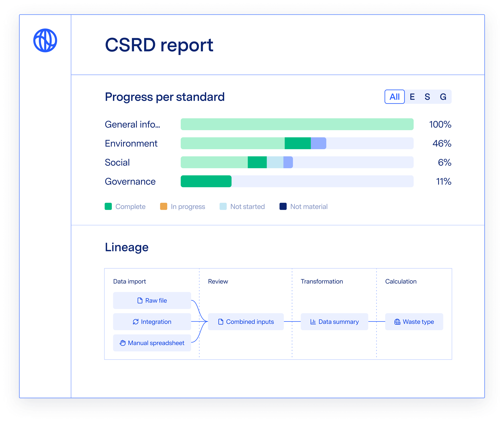Open the Raw file node

click(152, 300)
